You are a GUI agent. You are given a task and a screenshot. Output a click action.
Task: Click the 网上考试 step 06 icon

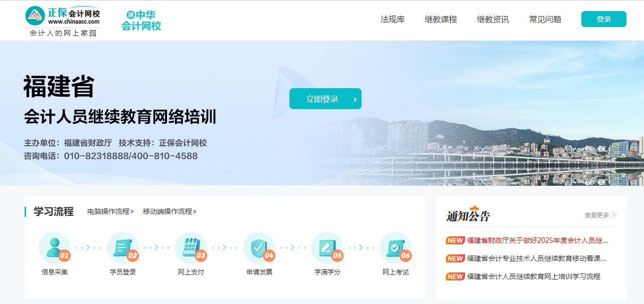pyautogui.click(x=396, y=248)
